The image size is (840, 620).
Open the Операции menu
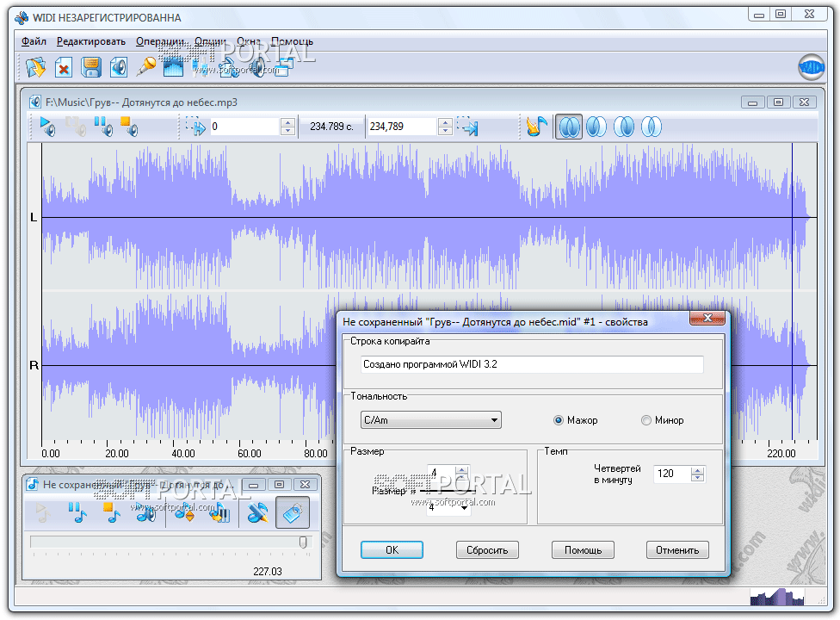click(160, 41)
